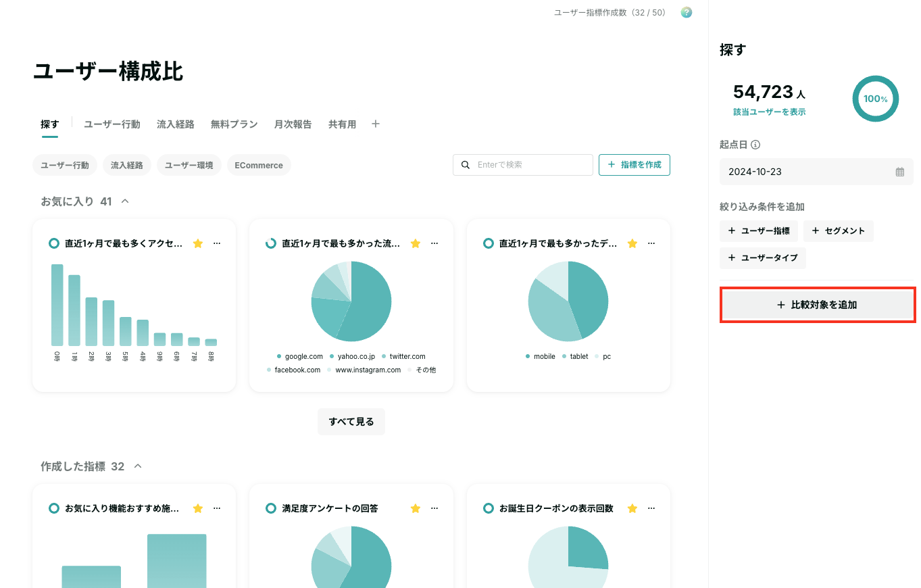Viewport: 921px width, 588px height.
Task: Click the twitter.com legend entry
Action: (403, 357)
